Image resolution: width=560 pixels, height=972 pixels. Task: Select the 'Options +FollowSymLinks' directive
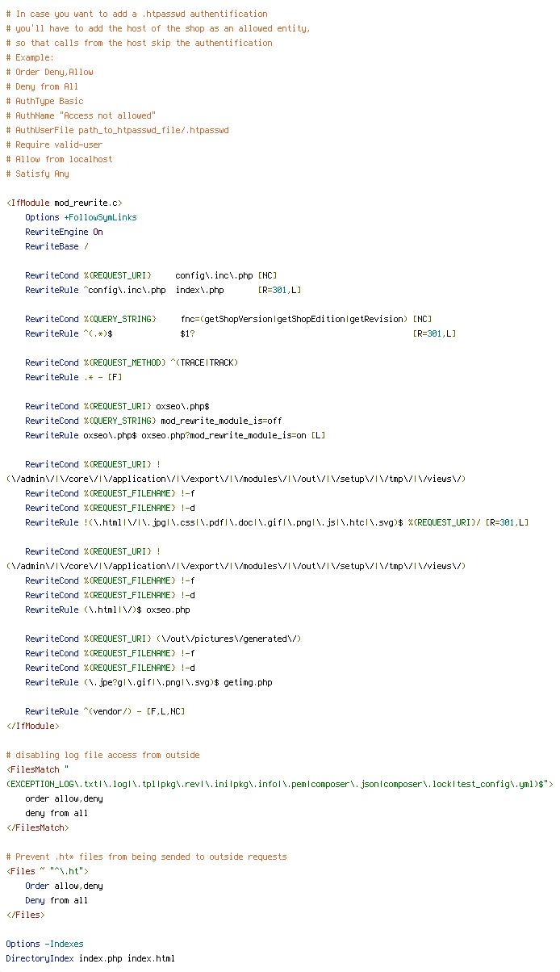click(x=81, y=217)
